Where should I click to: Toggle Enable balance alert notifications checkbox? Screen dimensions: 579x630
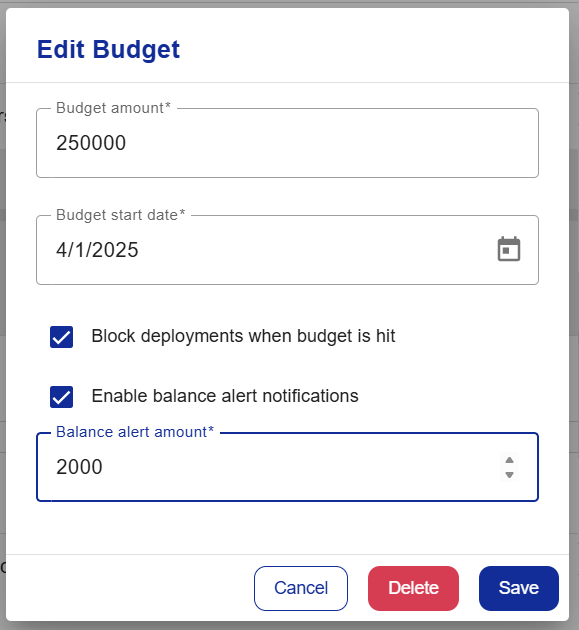click(x=61, y=397)
